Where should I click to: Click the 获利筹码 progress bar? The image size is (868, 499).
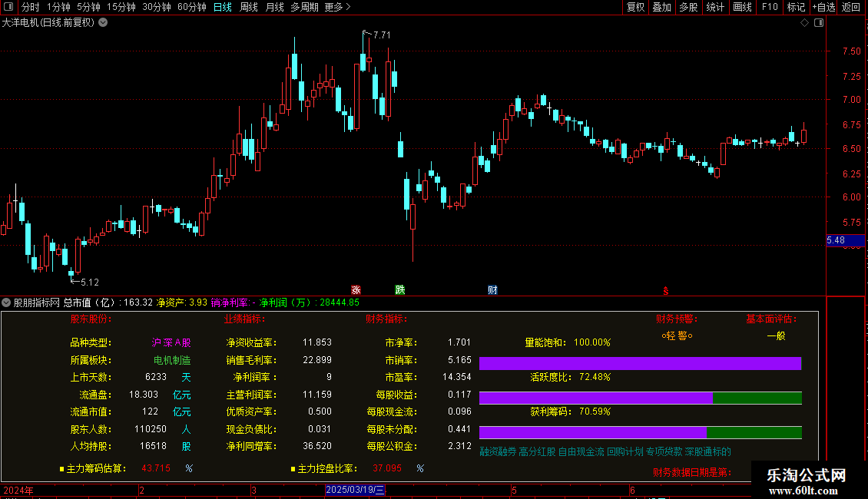pos(641,432)
